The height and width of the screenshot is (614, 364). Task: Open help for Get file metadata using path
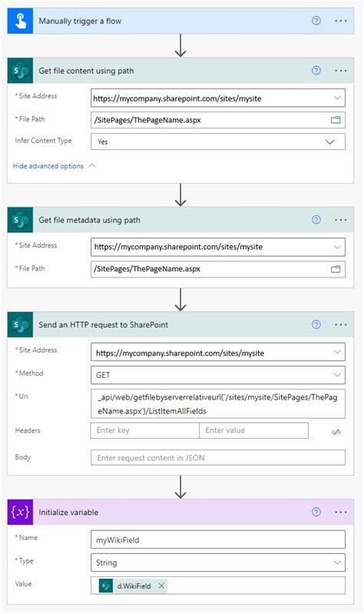(x=316, y=220)
